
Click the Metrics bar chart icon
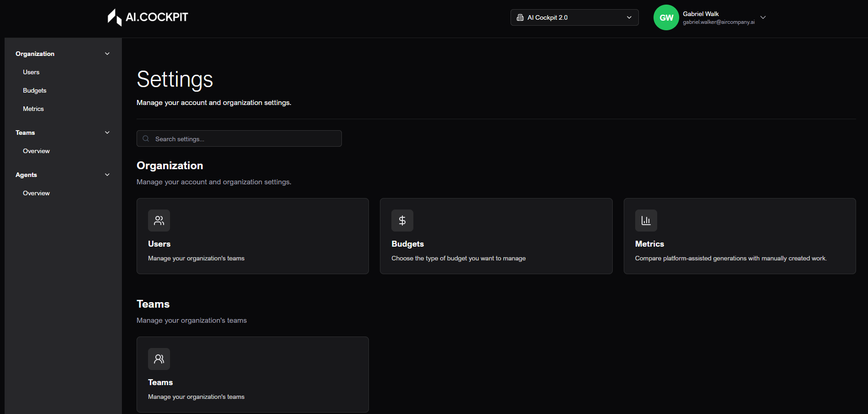[x=646, y=221]
